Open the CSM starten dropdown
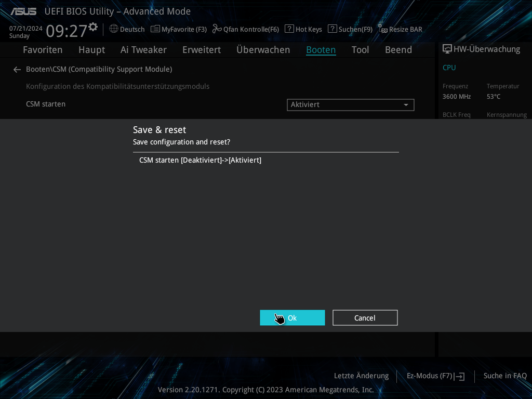 pos(351,104)
